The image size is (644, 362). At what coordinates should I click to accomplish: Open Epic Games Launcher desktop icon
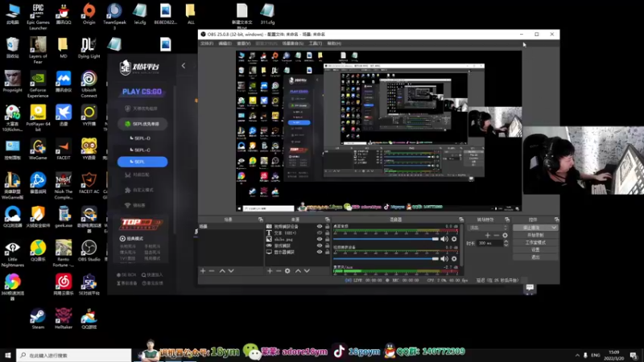point(38,17)
